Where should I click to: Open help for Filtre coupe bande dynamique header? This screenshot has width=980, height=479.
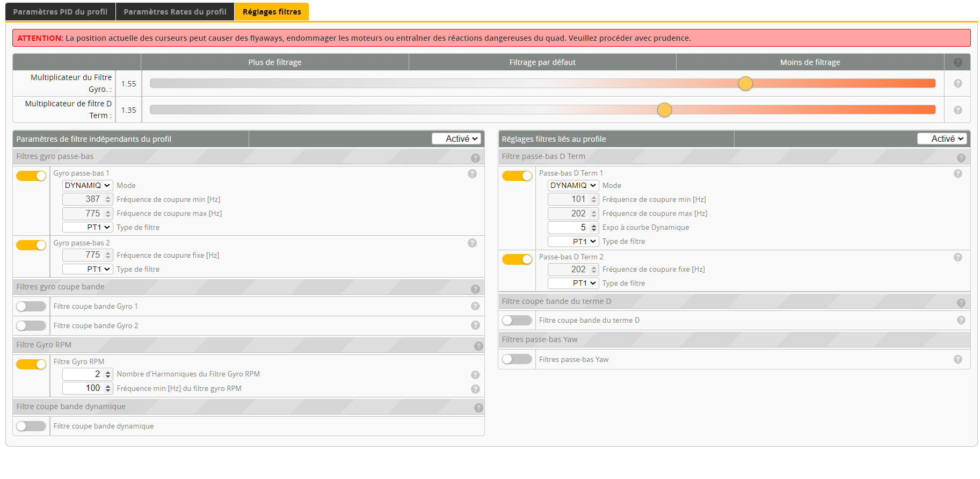(x=478, y=408)
